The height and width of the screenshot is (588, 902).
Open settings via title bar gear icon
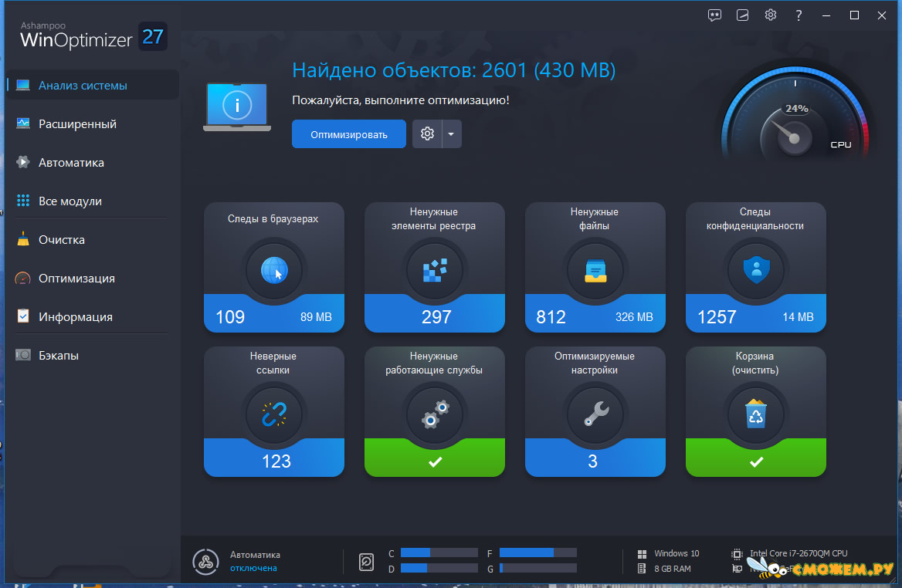pos(771,15)
